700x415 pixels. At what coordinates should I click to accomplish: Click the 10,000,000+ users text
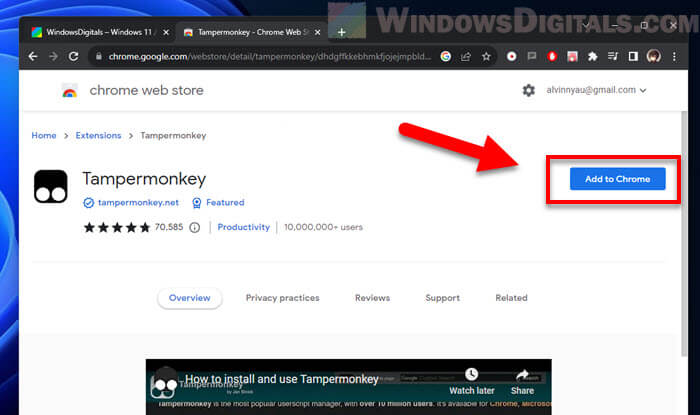[x=323, y=227]
